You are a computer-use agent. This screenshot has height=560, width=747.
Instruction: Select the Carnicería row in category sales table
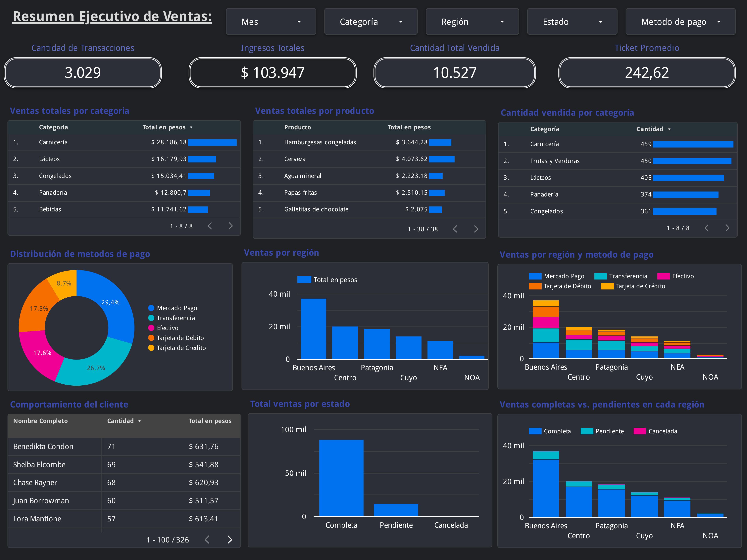tap(101, 142)
